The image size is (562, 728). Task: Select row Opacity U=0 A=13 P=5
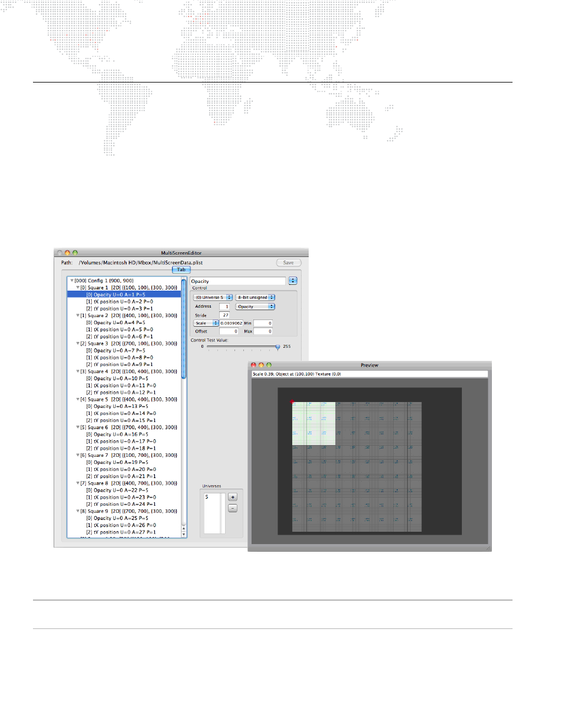(124, 406)
